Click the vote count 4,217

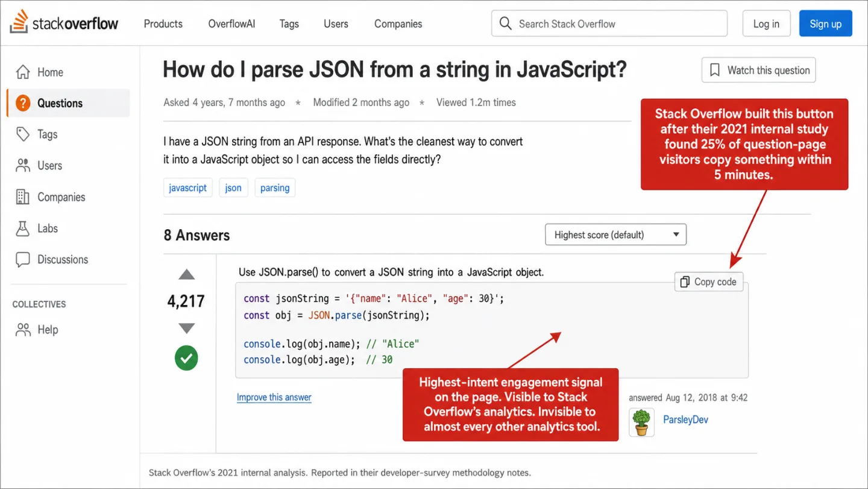click(x=186, y=301)
